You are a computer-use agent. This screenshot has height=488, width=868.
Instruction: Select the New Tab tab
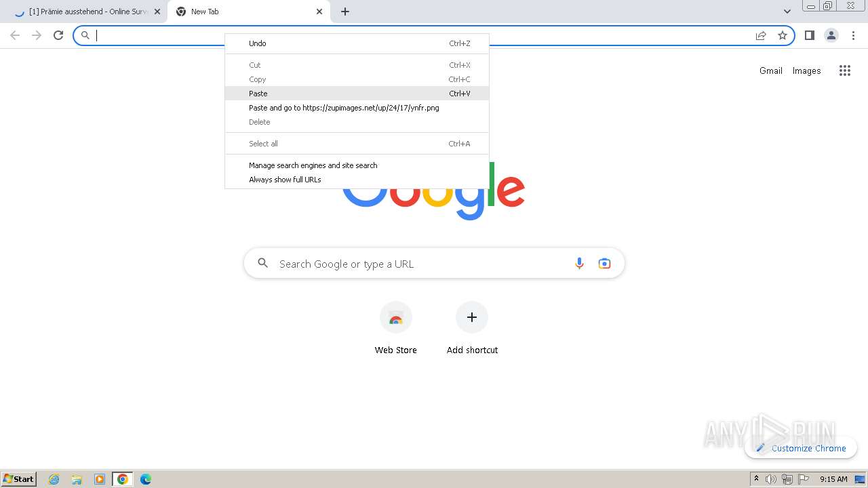point(248,12)
